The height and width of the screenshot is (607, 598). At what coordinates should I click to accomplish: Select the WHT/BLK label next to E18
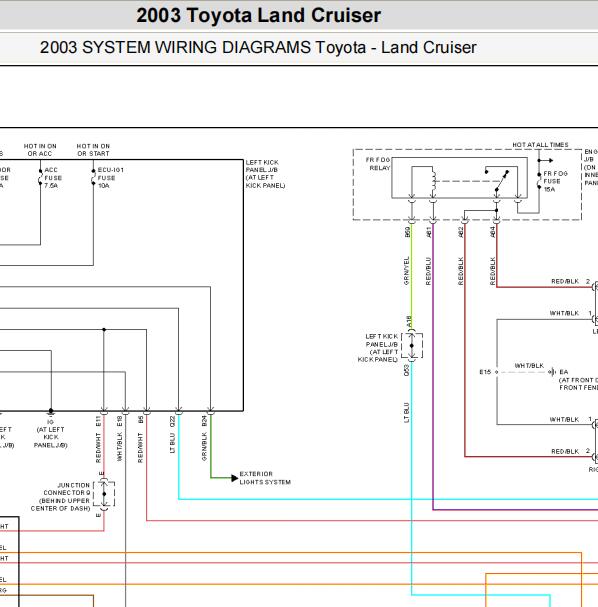120,447
